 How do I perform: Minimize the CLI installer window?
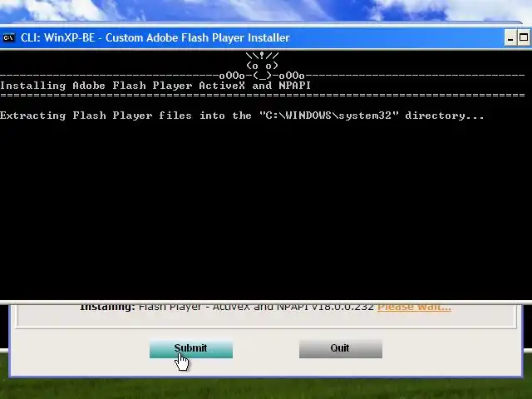pos(510,37)
